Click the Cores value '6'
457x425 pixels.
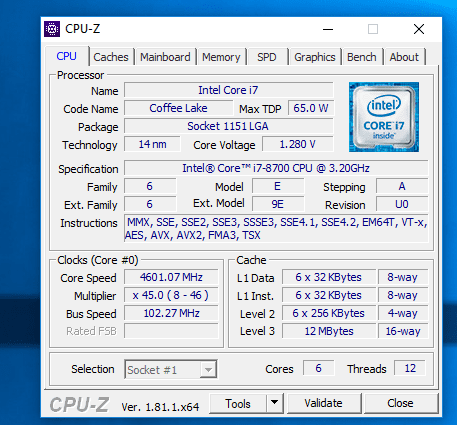click(318, 368)
